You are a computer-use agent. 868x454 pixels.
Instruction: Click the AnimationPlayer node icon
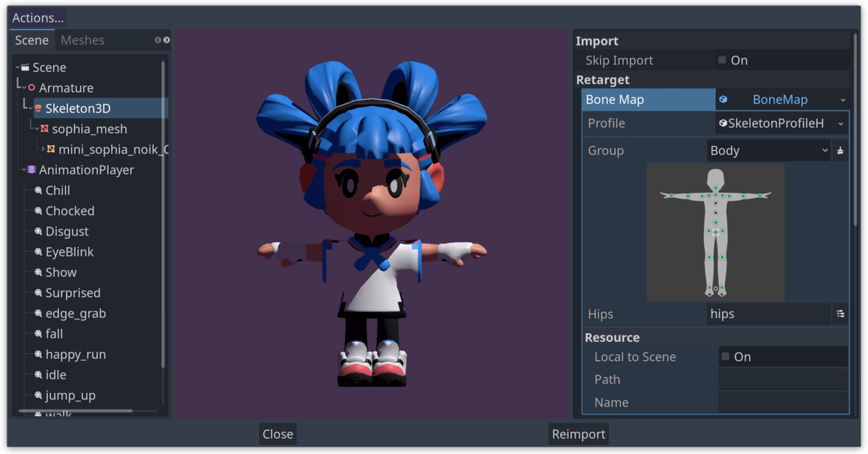point(32,170)
